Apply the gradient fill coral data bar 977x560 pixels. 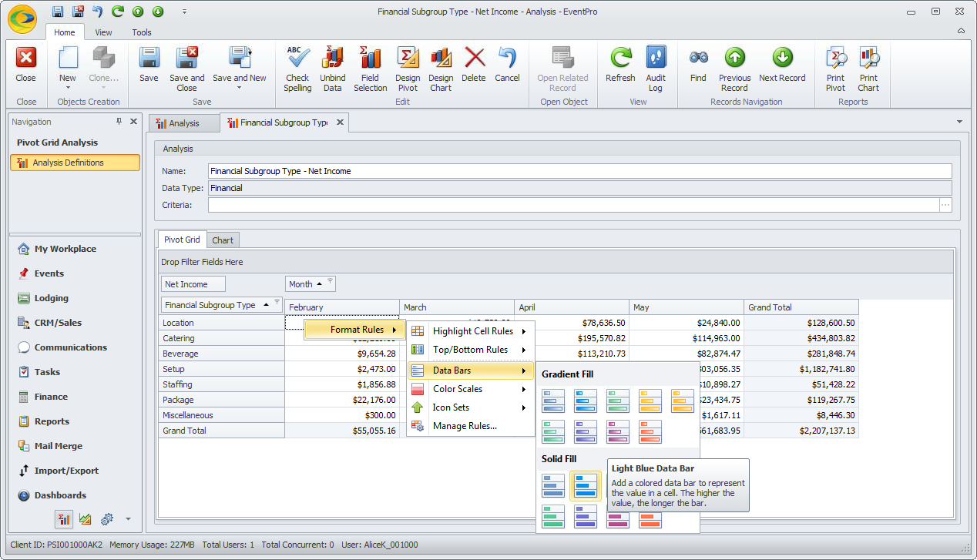tap(650, 431)
